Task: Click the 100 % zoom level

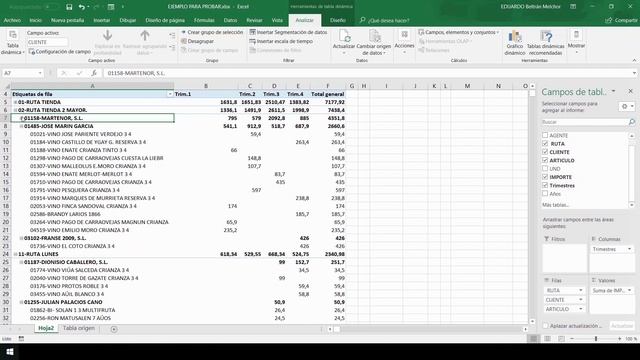Action: click(x=631, y=339)
